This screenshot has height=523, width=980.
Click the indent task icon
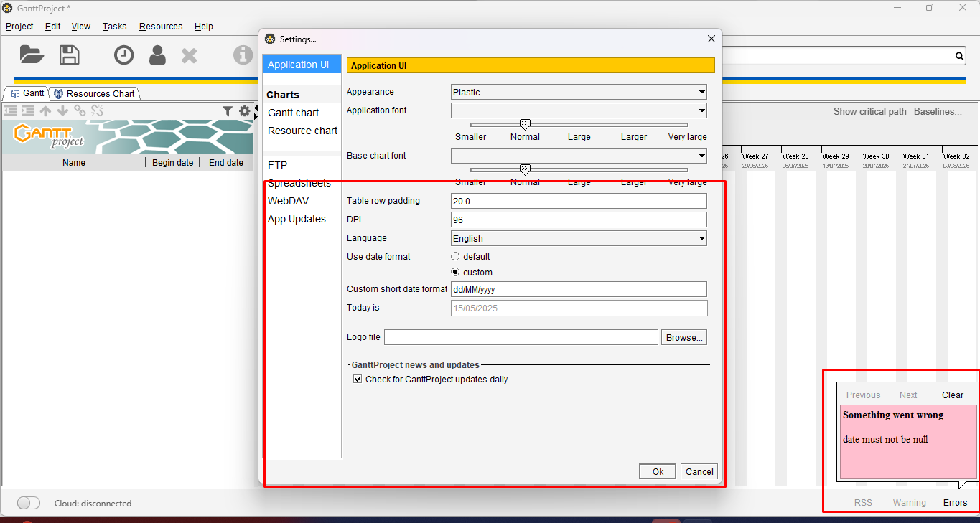[28, 110]
